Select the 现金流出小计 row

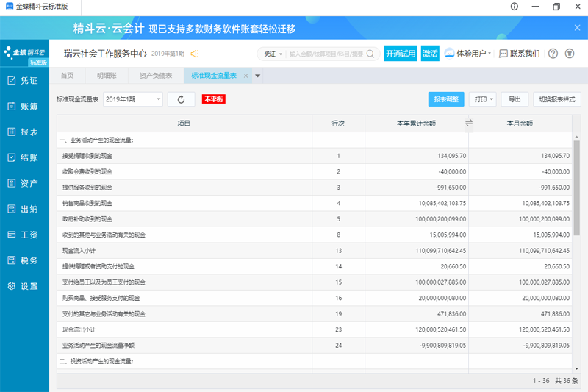point(315,329)
